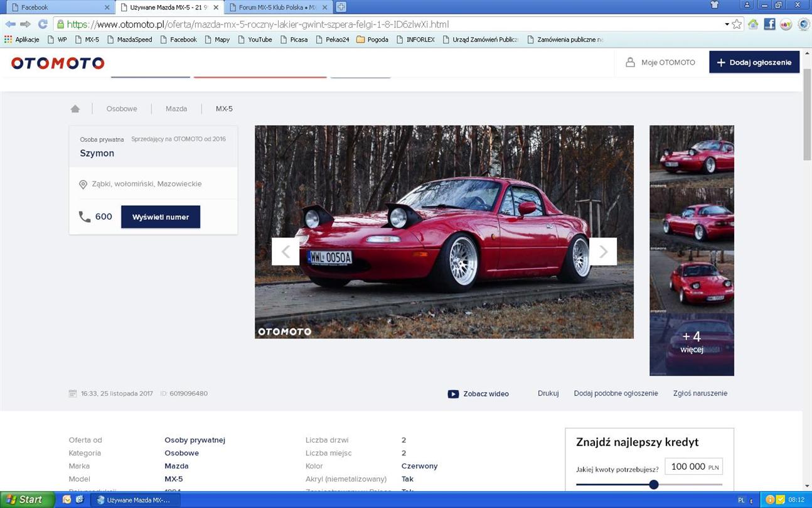Show next photo with right arrow
This screenshot has width=812, height=508.
coord(603,252)
